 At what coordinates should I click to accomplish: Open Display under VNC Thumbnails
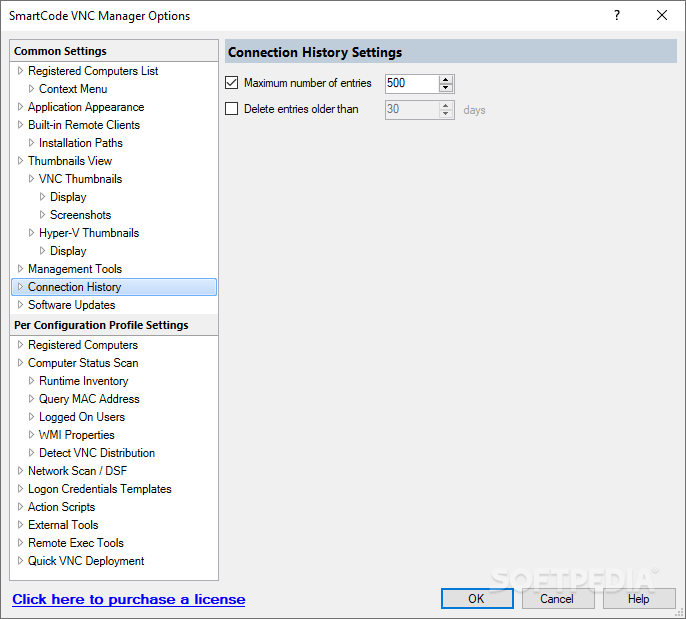tap(68, 197)
